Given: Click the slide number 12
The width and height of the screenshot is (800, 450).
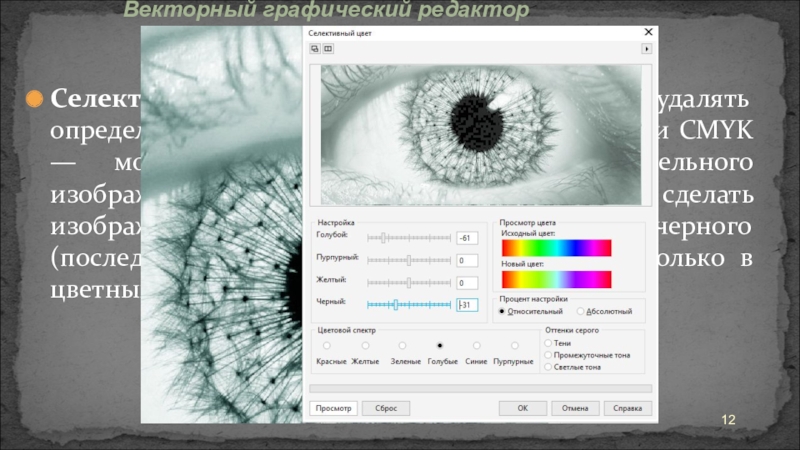Looking at the screenshot, I should click(728, 420).
